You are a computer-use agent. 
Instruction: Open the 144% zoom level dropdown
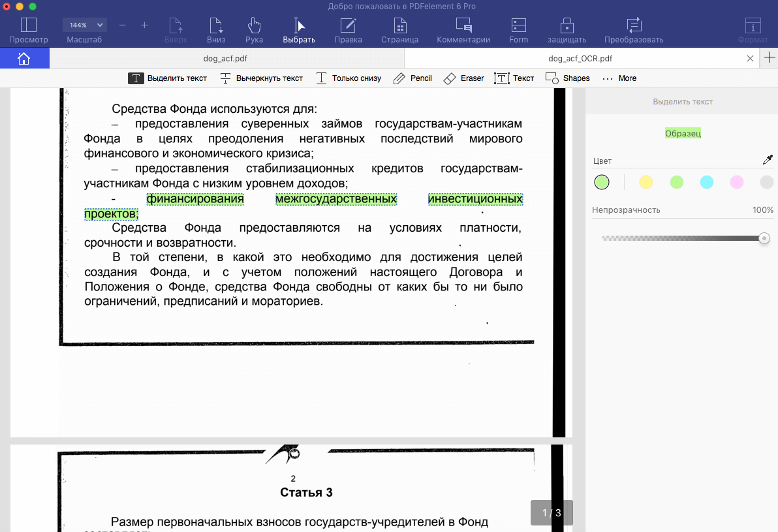[x=84, y=25]
